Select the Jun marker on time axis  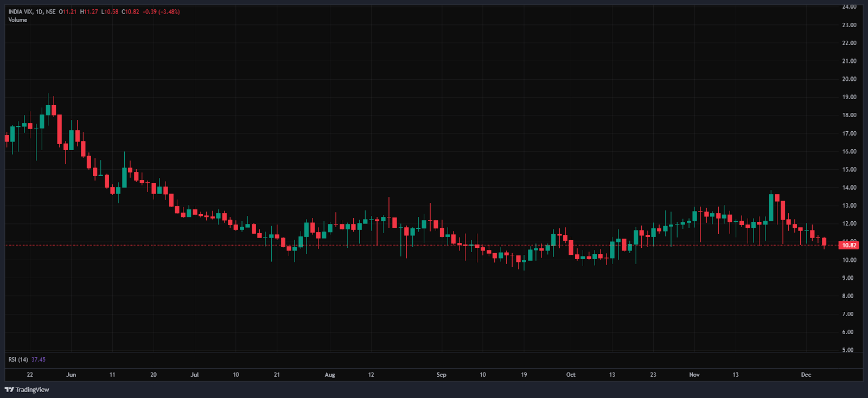tap(71, 375)
